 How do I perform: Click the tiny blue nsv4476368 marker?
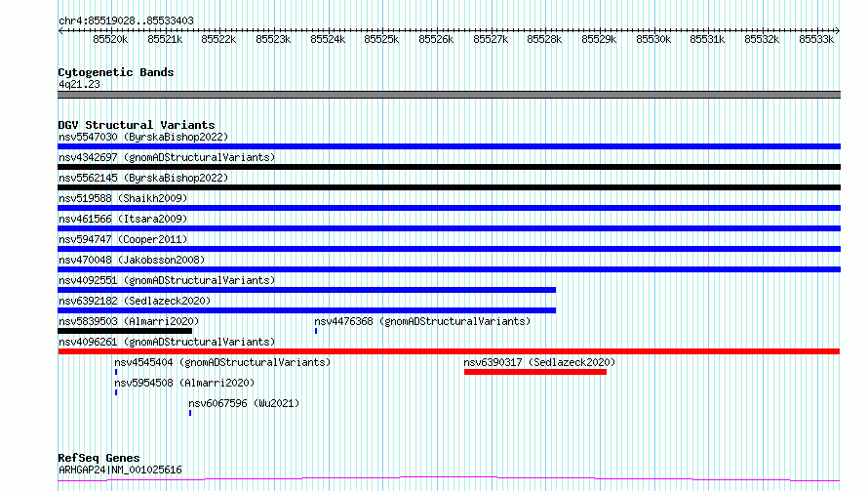(x=316, y=331)
